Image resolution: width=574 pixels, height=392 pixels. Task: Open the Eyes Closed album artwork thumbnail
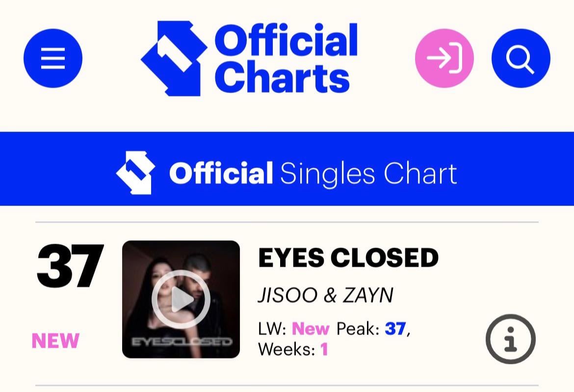(182, 299)
